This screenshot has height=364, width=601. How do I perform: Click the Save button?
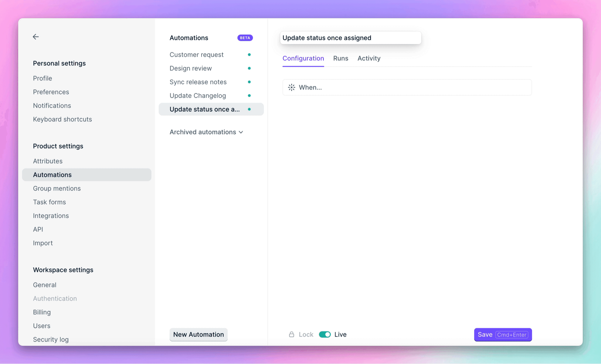[503, 335]
